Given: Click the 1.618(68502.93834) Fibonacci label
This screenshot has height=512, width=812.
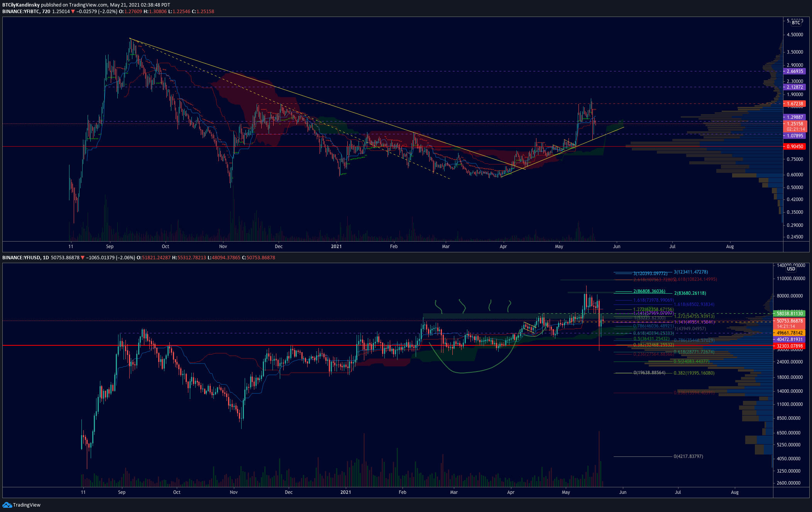Looking at the screenshot, I should pyautogui.click(x=694, y=304).
